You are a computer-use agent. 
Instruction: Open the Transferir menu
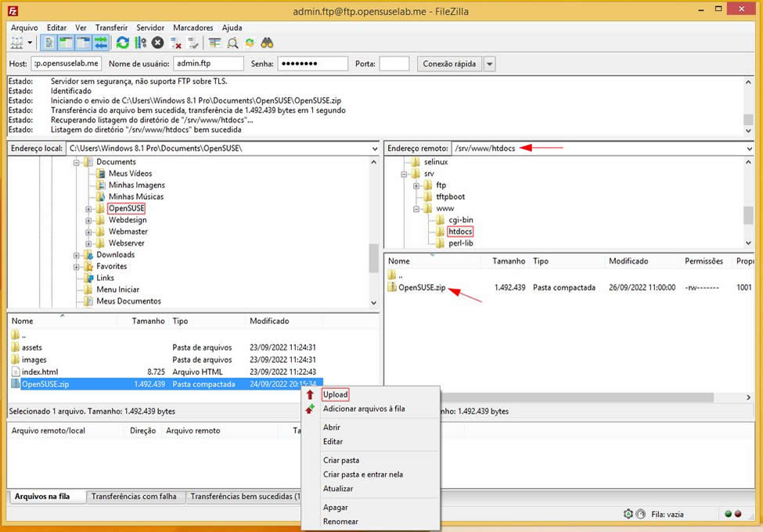click(111, 27)
